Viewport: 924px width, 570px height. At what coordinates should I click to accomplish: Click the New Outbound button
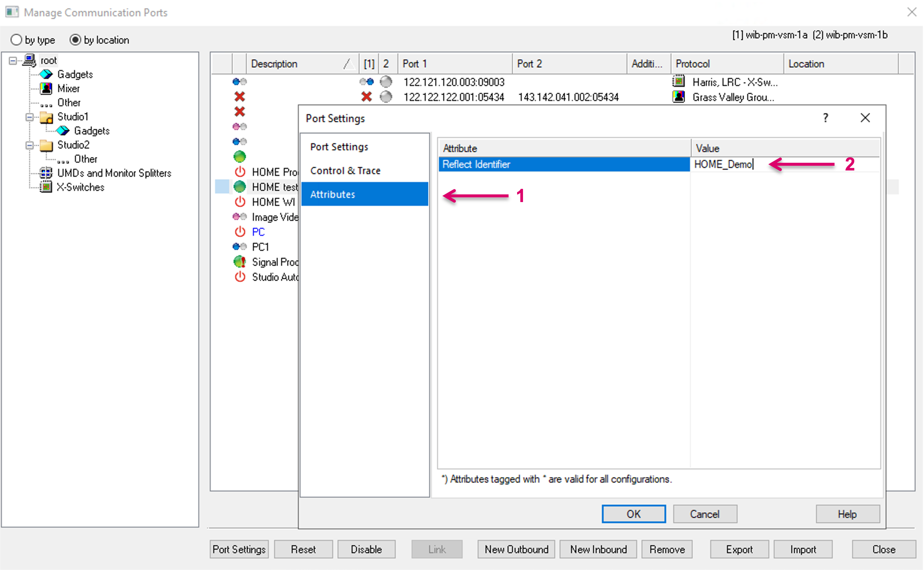pyautogui.click(x=516, y=549)
